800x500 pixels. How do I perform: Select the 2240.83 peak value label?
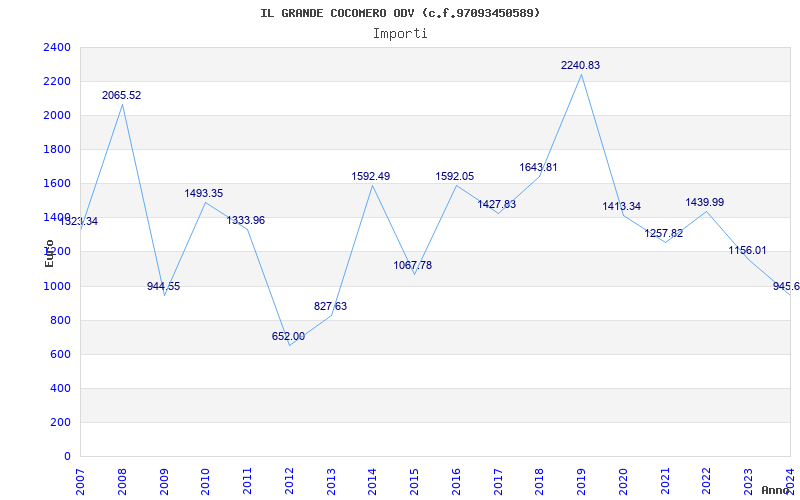click(581, 65)
